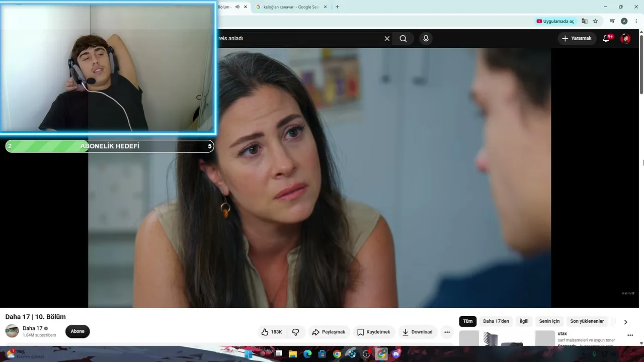Launch Microsoft Edge from the taskbar
The image size is (644, 362).
(x=307, y=354)
